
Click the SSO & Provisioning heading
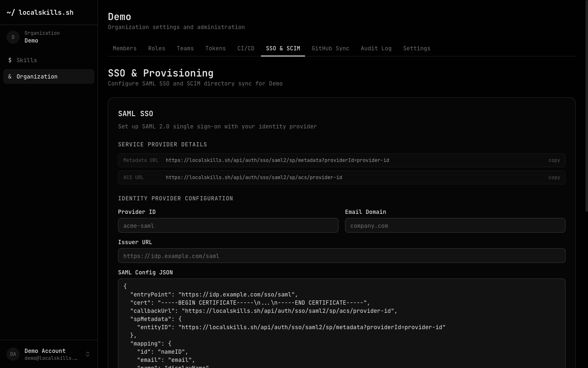coord(160,73)
